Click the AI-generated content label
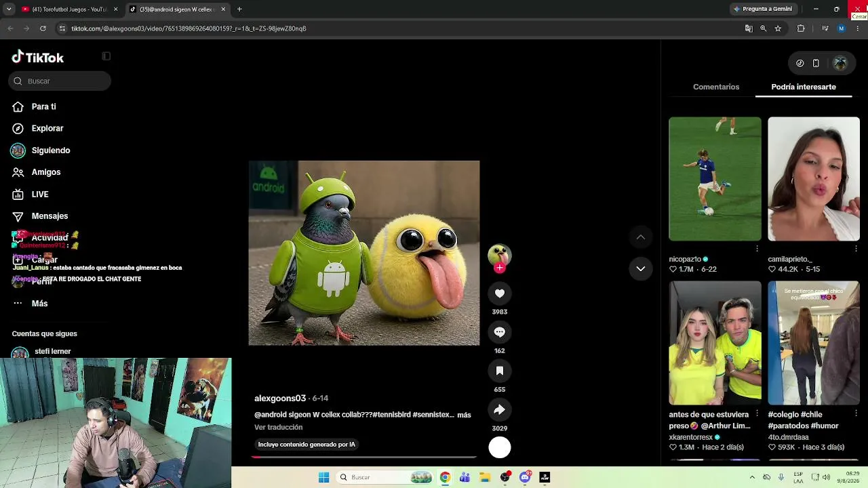This screenshot has width=868, height=488. coord(307,445)
